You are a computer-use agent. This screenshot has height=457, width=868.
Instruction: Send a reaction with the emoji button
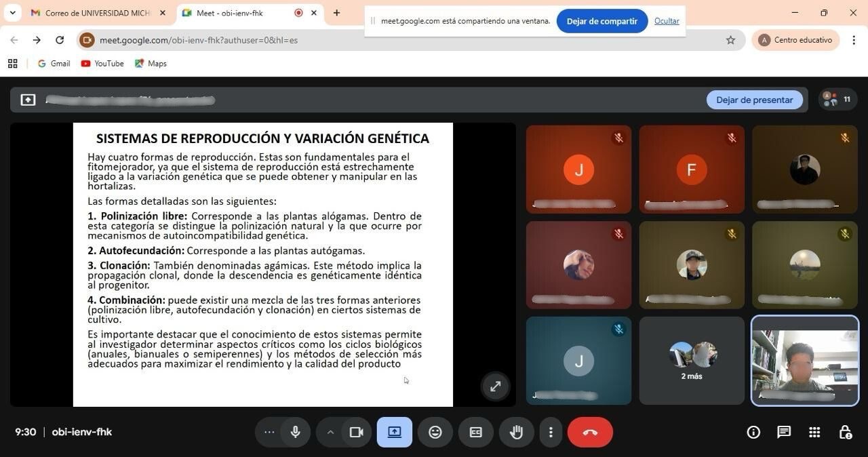[435, 432]
